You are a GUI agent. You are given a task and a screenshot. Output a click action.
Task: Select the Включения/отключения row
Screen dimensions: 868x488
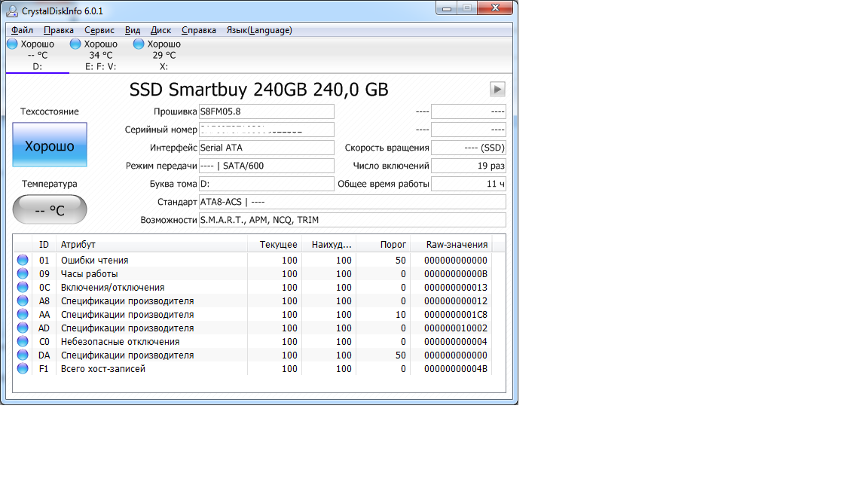tap(252, 287)
